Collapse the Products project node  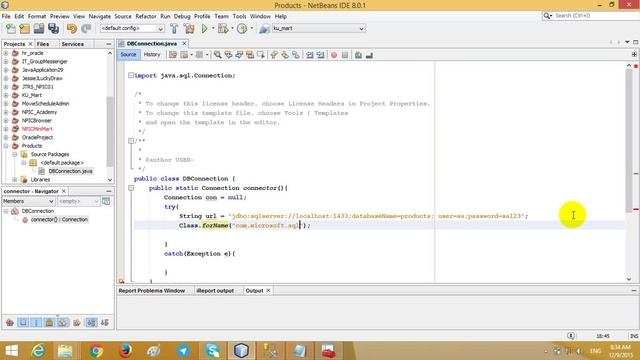[6, 146]
